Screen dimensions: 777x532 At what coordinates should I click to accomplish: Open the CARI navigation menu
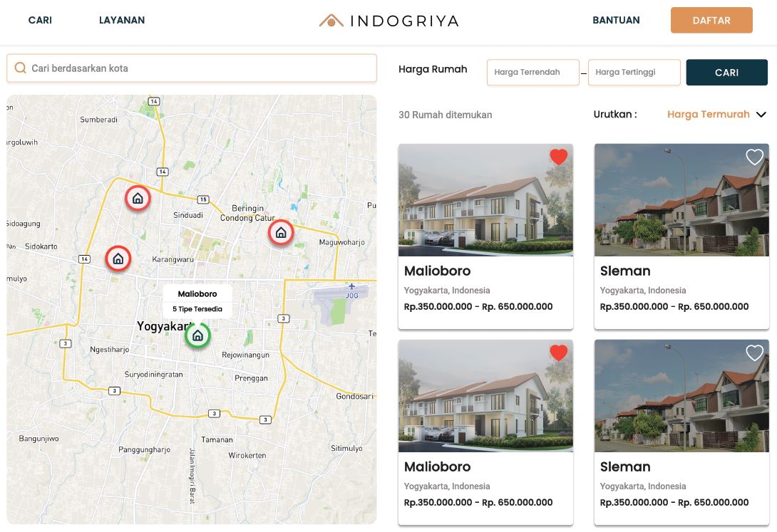pyautogui.click(x=40, y=21)
